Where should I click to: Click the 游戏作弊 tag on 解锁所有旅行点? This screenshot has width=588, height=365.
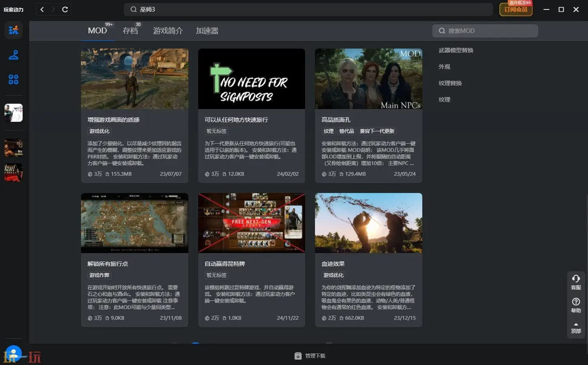pos(100,275)
